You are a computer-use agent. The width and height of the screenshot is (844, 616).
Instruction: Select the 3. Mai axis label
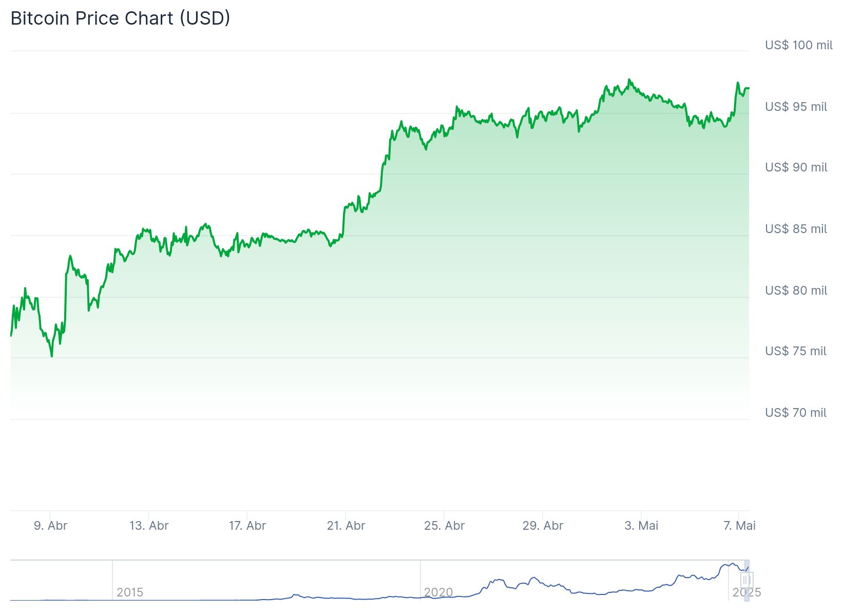(x=641, y=526)
